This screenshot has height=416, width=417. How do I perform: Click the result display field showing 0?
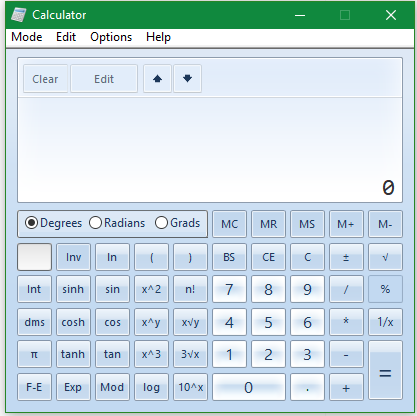(210, 150)
